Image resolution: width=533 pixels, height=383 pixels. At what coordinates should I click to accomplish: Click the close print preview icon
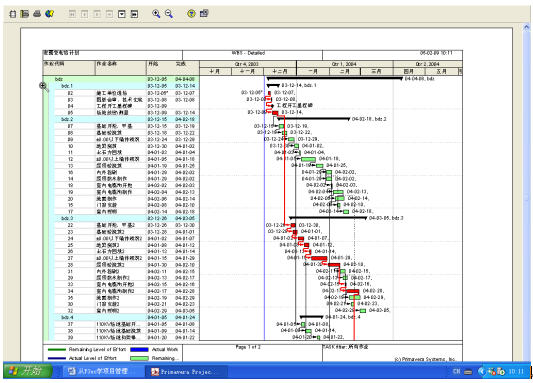pyautogui.click(x=204, y=14)
